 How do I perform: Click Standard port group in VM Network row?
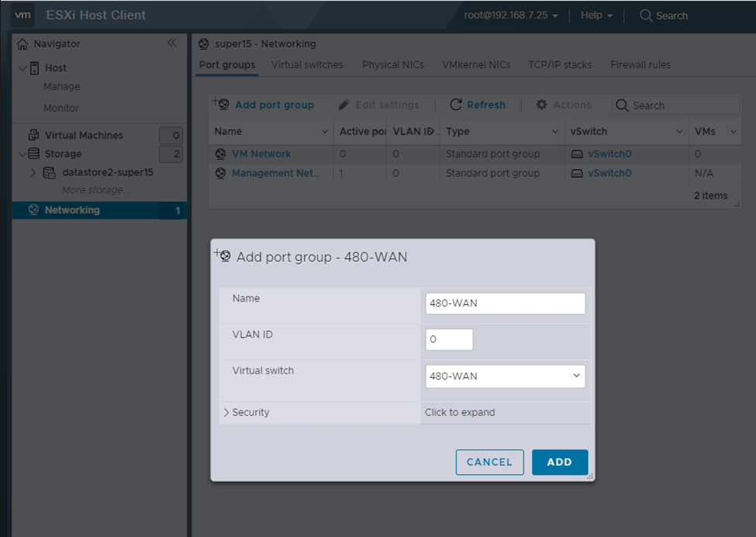[x=492, y=154]
